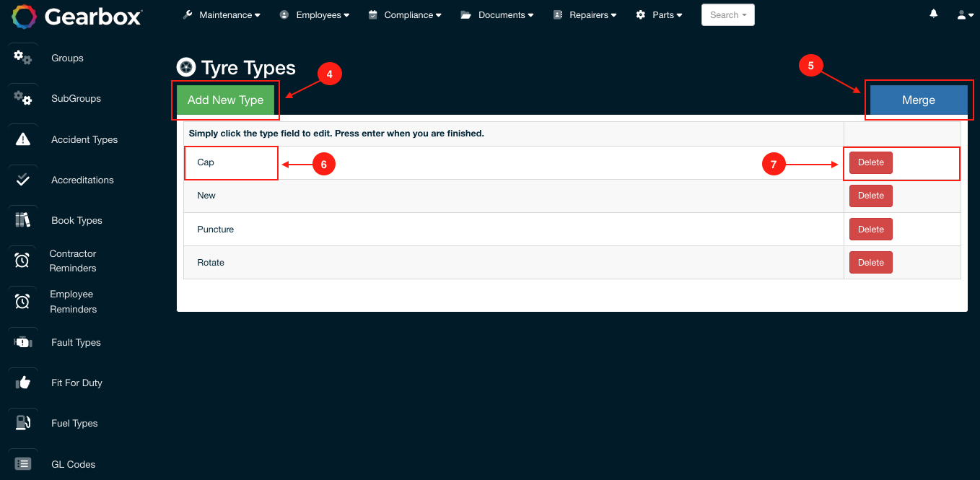Go to SubGroups in the sidebar

(76, 99)
